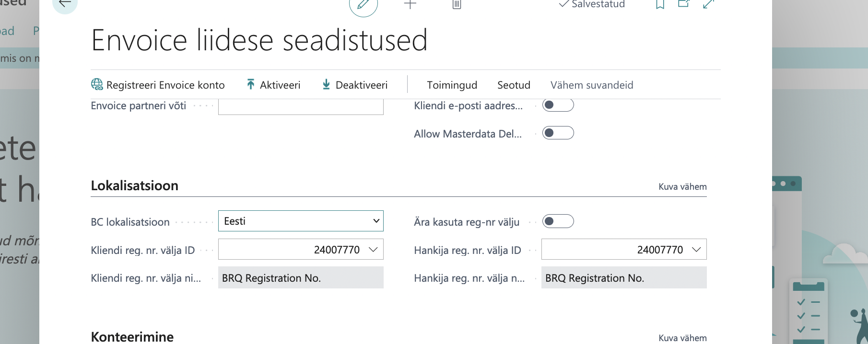Create new record with plus icon
868x344 pixels.
click(x=410, y=4)
